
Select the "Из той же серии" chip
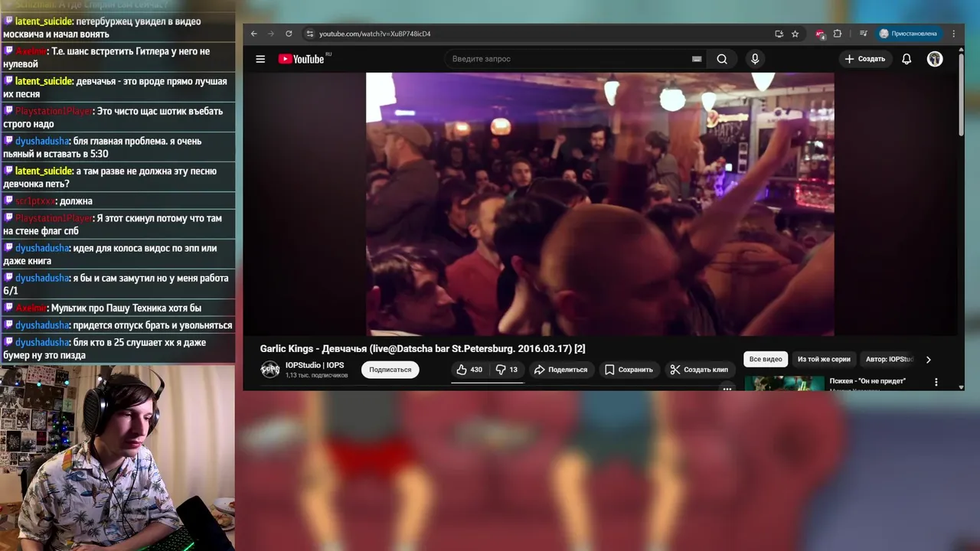pyautogui.click(x=824, y=359)
